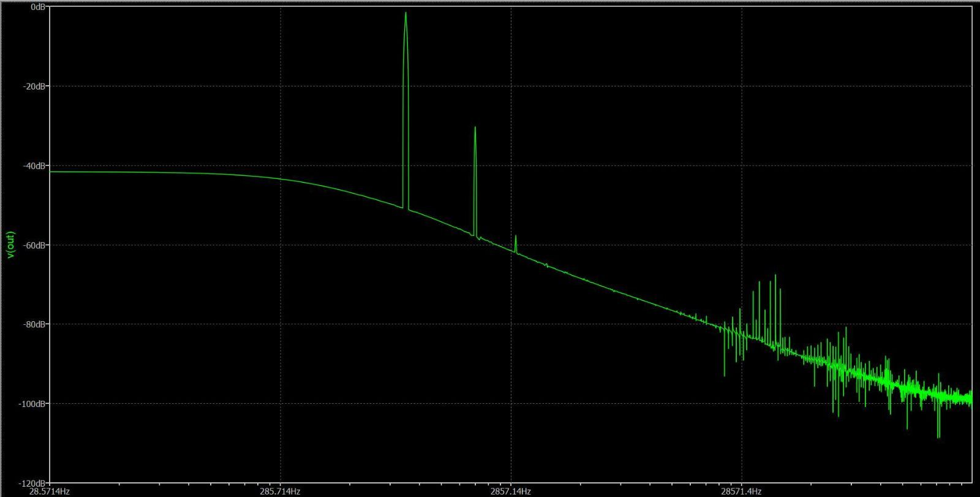
Task: Click the -40dB axis label
Action: point(34,165)
